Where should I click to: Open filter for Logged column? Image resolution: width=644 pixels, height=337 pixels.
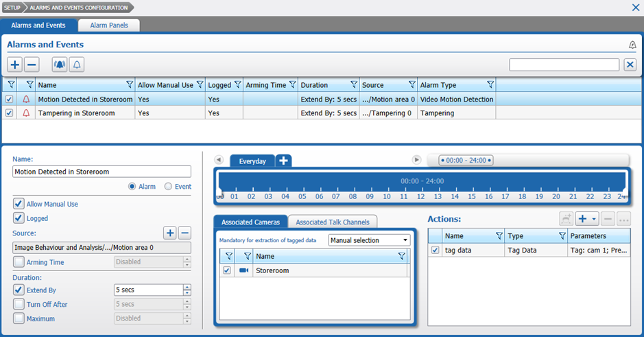(x=237, y=84)
